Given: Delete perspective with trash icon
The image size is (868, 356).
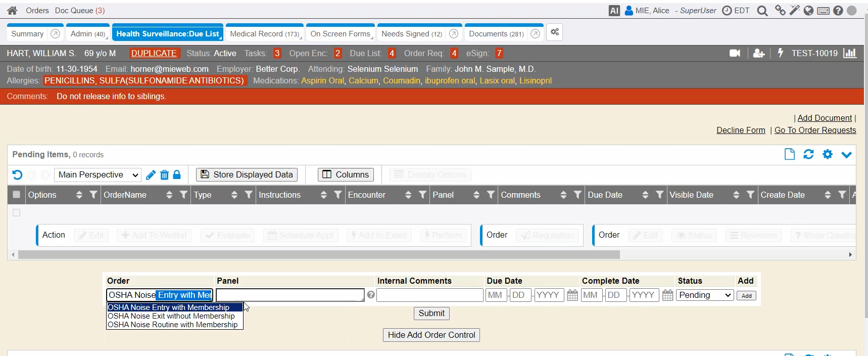Looking at the screenshot, I should [x=164, y=175].
